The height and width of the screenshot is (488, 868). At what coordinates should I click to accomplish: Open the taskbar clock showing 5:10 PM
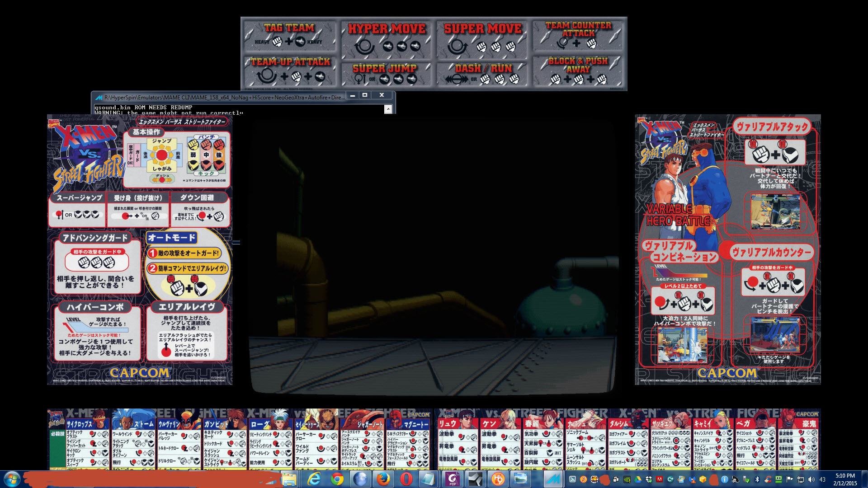pyautogui.click(x=845, y=479)
